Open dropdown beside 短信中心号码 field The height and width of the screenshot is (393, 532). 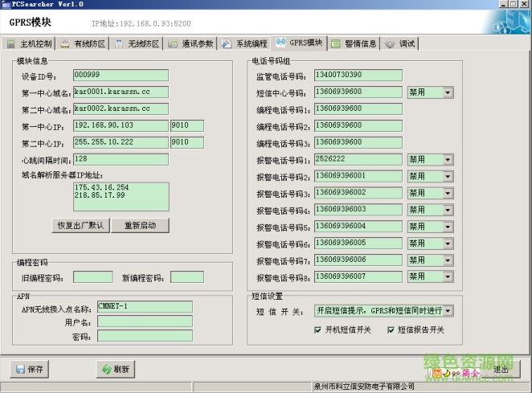448,92
